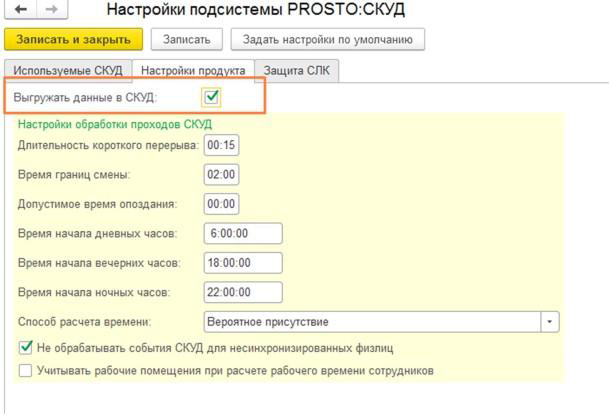This screenshot has width=609, height=414.
Task: Switch to the Используемые СКУД tab
Action: [x=68, y=71]
